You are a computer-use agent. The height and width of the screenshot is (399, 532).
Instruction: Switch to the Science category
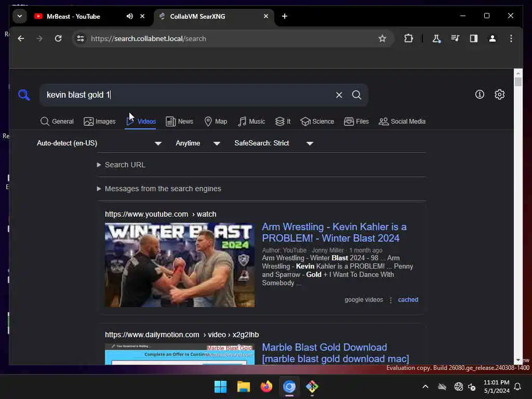pos(317,122)
